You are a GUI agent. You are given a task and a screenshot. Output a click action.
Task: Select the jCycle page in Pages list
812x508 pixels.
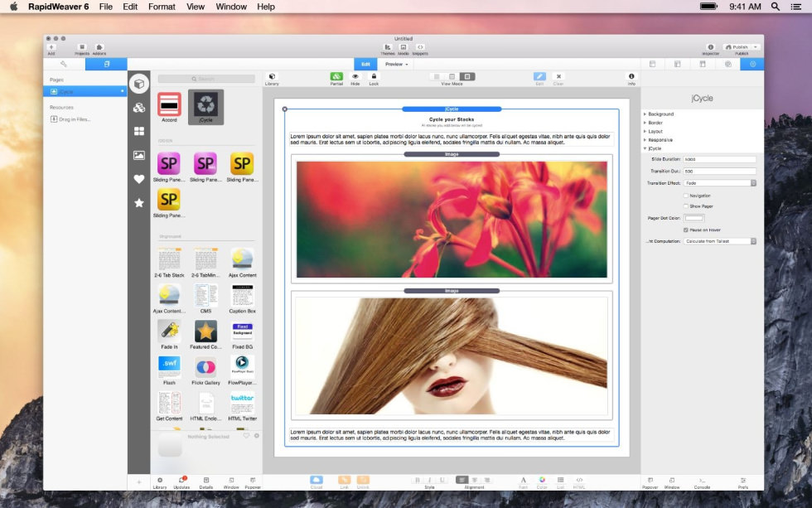pyautogui.click(x=85, y=92)
